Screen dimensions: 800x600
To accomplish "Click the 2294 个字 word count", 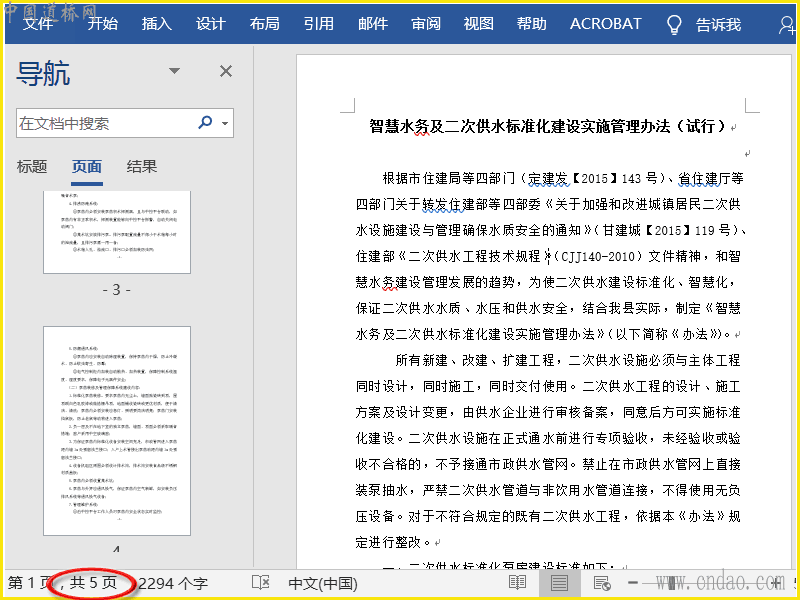I will 173,583.
